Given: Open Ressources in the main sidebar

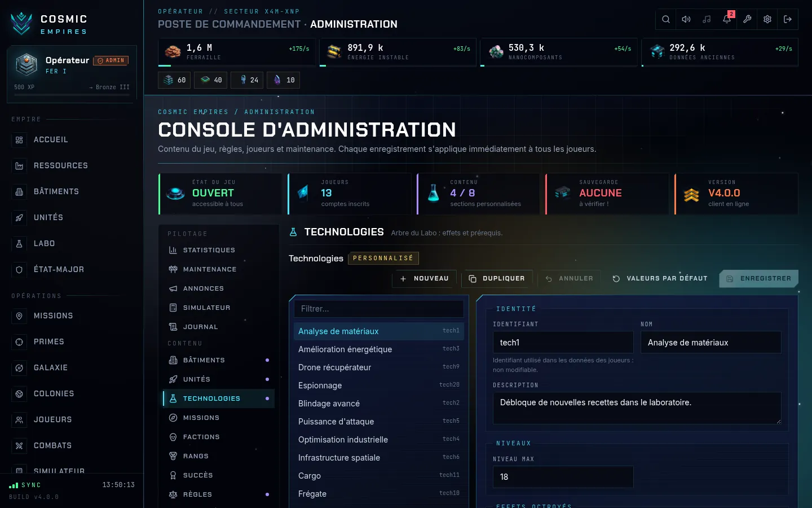Looking at the screenshot, I should click(x=72, y=166).
